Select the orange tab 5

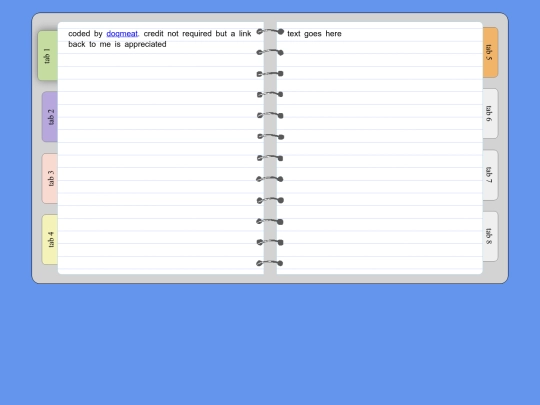pyautogui.click(x=490, y=52)
